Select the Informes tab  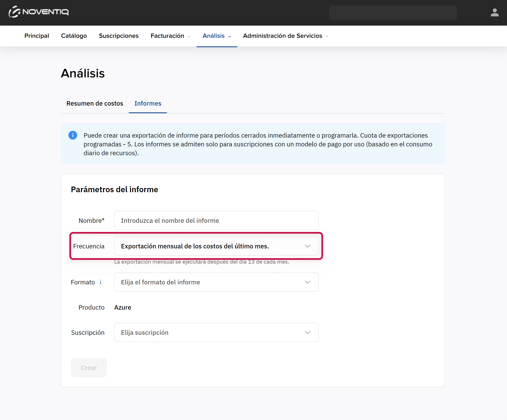pyautogui.click(x=148, y=103)
